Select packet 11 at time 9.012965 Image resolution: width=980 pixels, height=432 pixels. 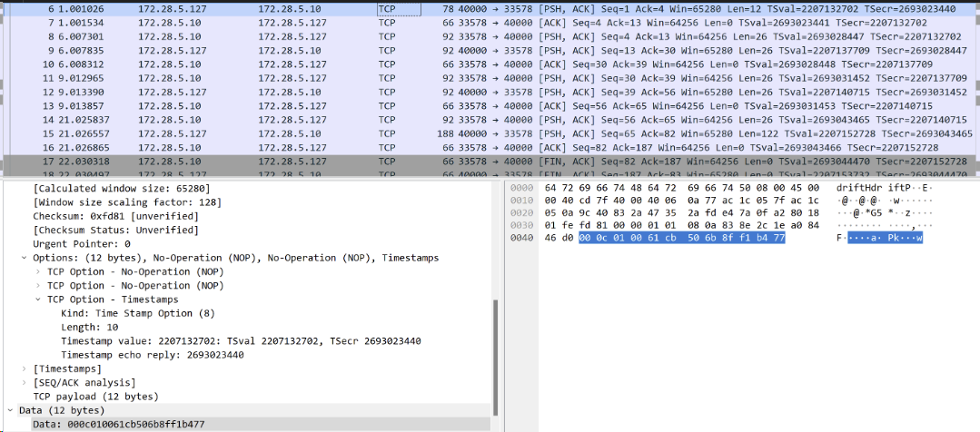click(x=490, y=78)
